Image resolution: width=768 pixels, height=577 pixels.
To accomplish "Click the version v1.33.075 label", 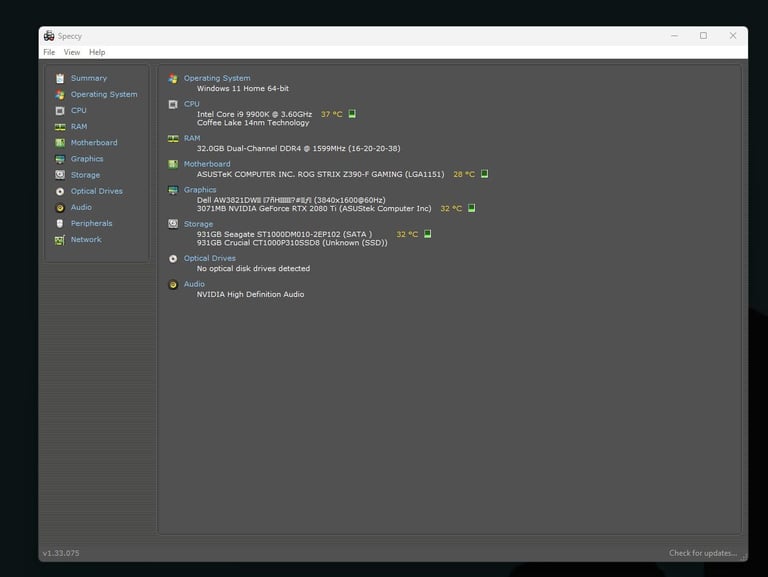I will click(x=61, y=553).
